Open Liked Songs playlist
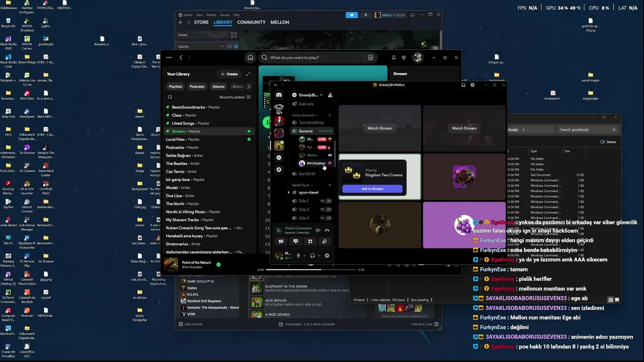The width and height of the screenshot is (644, 362). coord(209,123)
